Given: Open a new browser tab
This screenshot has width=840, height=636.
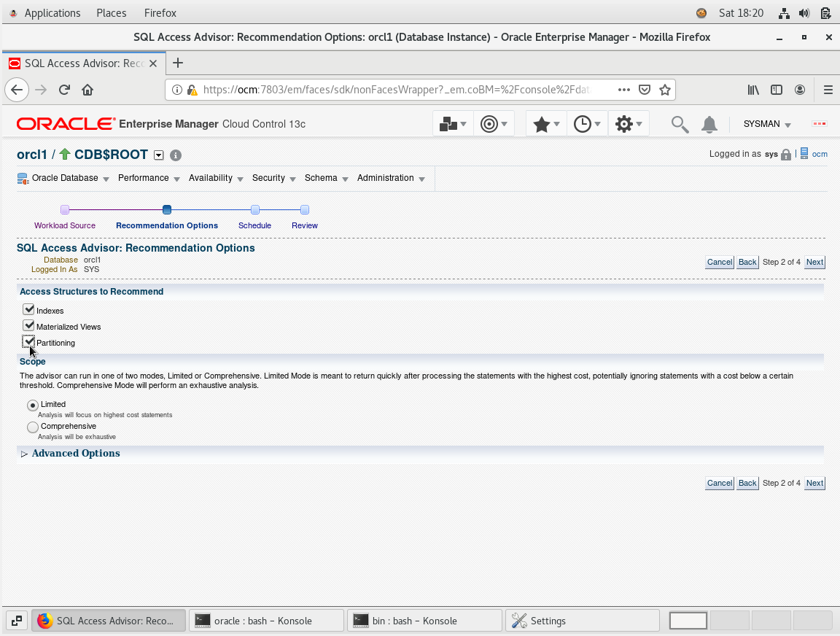Looking at the screenshot, I should tap(178, 63).
